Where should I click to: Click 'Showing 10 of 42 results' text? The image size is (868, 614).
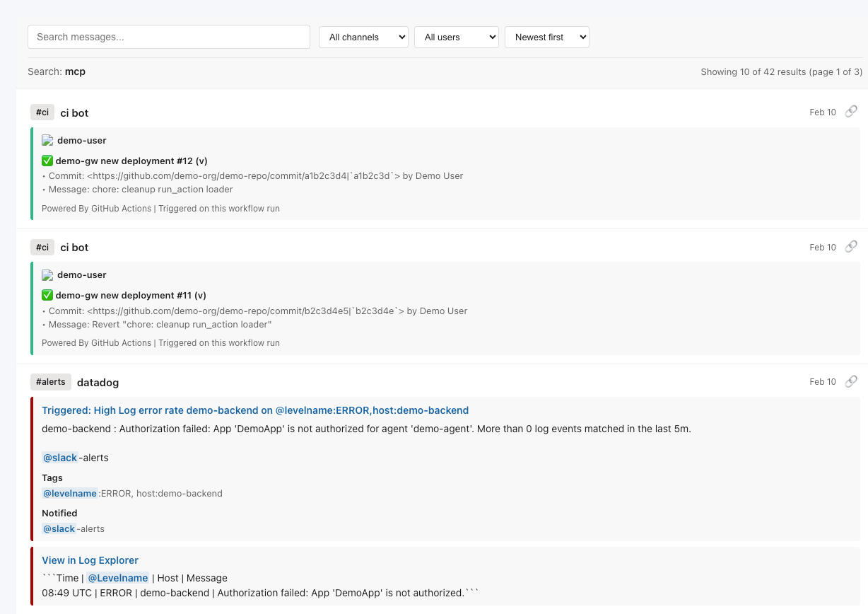tap(781, 71)
